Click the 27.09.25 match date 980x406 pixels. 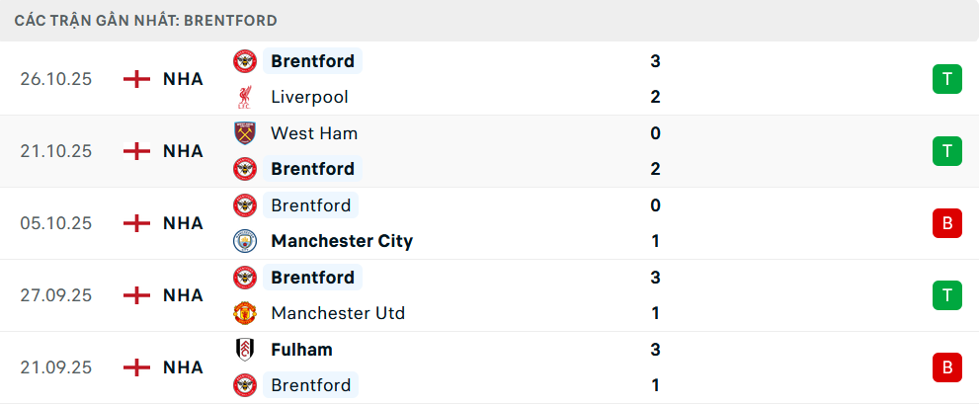[55, 295]
